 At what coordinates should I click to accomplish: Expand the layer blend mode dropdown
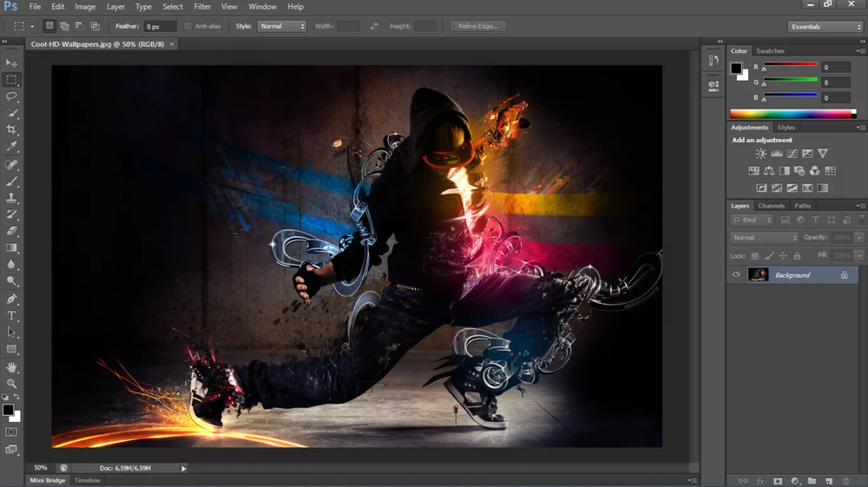pyautogui.click(x=764, y=238)
